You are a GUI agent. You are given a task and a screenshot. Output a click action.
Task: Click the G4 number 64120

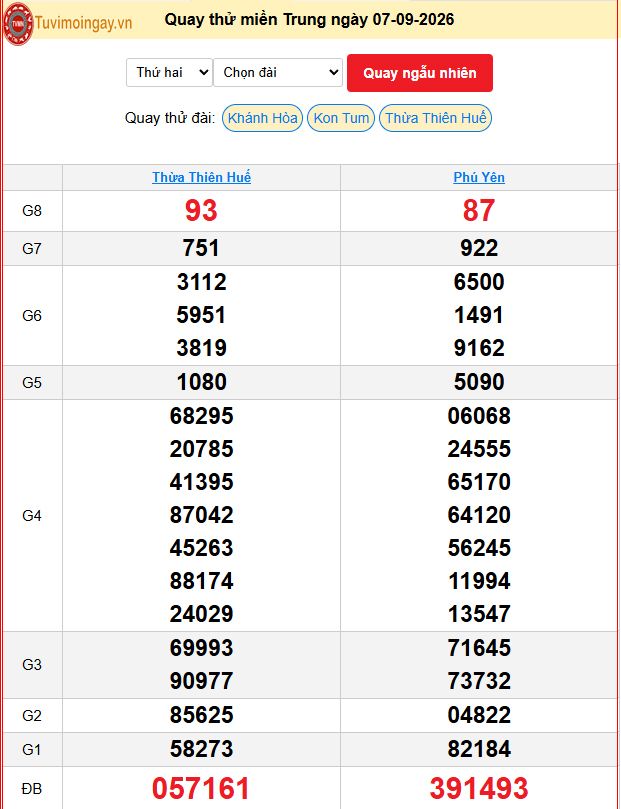click(x=479, y=515)
